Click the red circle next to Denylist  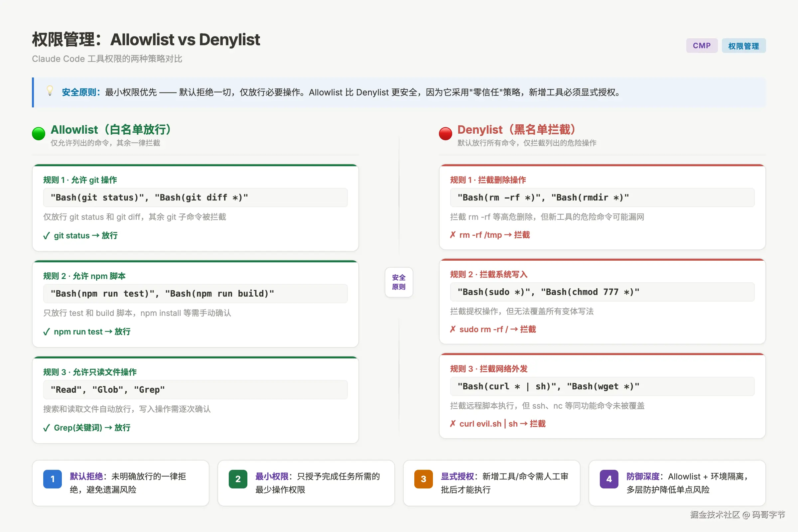(445, 133)
